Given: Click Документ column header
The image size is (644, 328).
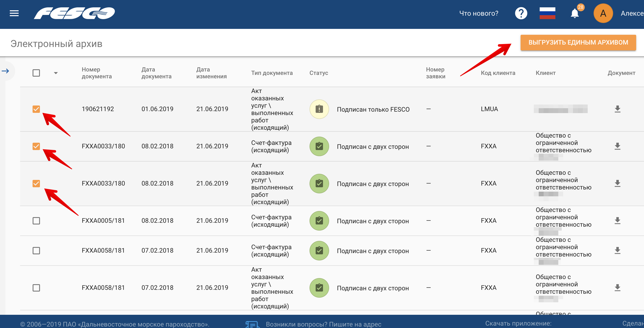Looking at the screenshot, I should click(x=621, y=73).
